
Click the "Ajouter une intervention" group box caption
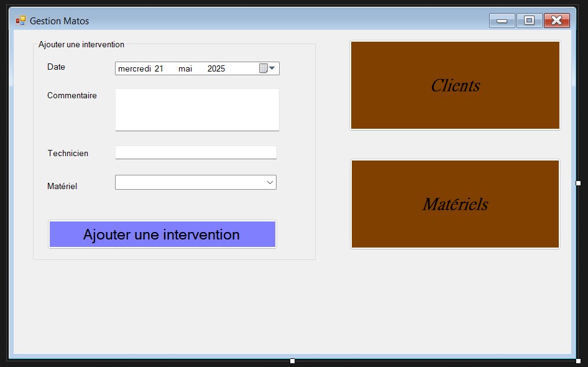[81, 45]
